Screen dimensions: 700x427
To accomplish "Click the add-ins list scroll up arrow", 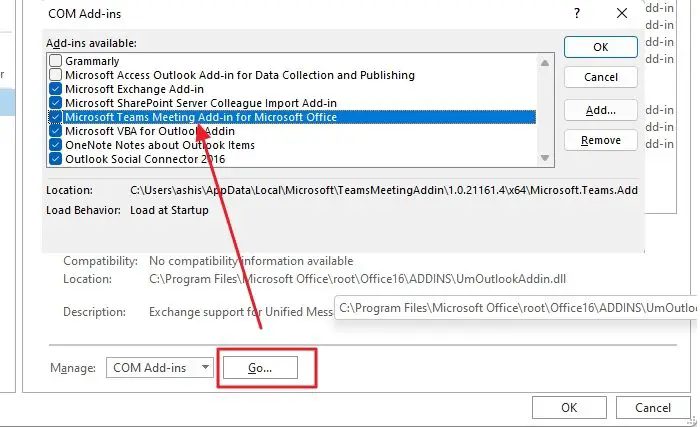I will point(545,63).
